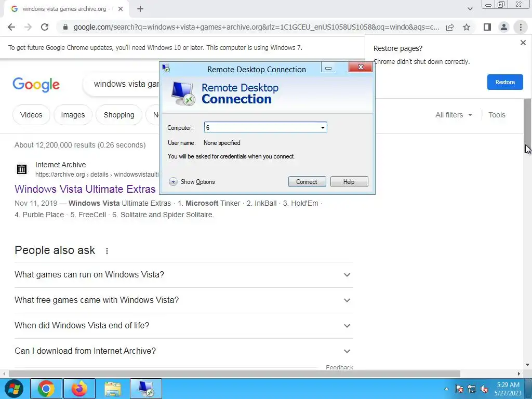Click the Internet Archive favicon
532x399 pixels.
pyautogui.click(x=22, y=169)
